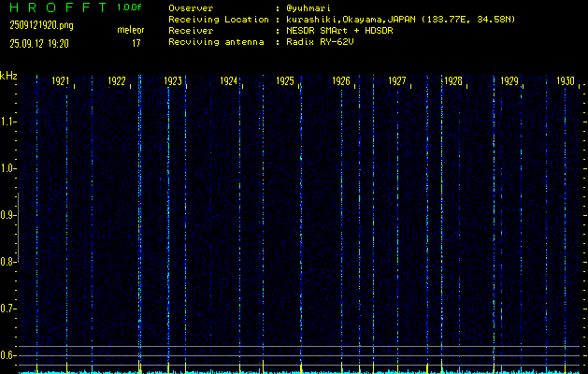Click the observer name @yuhmari
The height and width of the screenshot is (374, 588).
coord(308,8)
